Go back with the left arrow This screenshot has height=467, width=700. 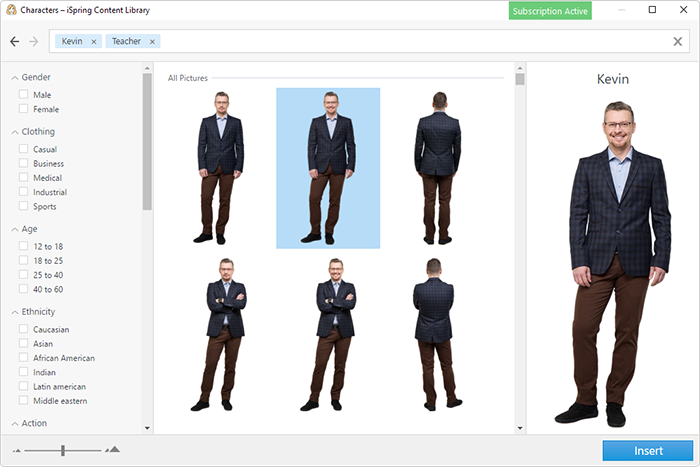(15, 42)
